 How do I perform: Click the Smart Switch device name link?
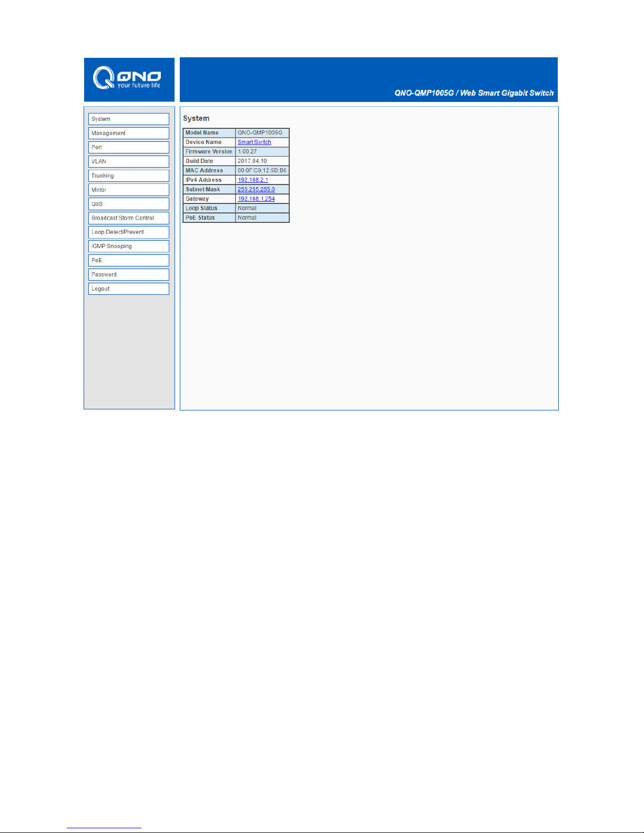point(254,142)
